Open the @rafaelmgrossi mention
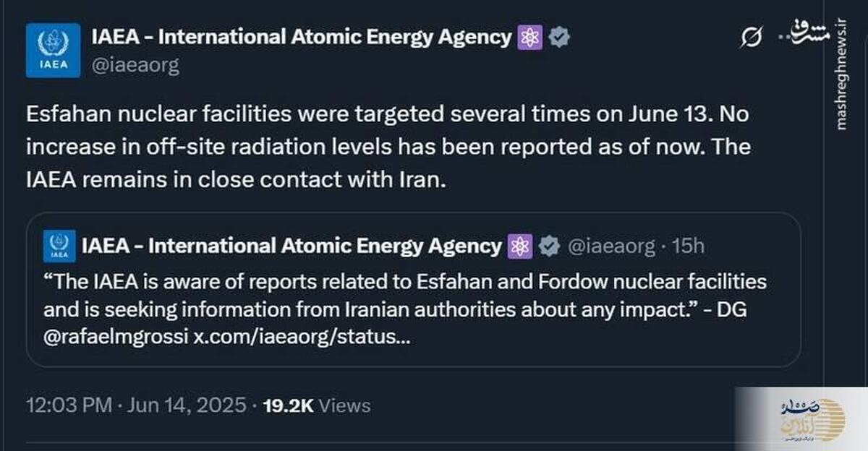The width and height of the screenshot is (868, 451). click(116, 337)
